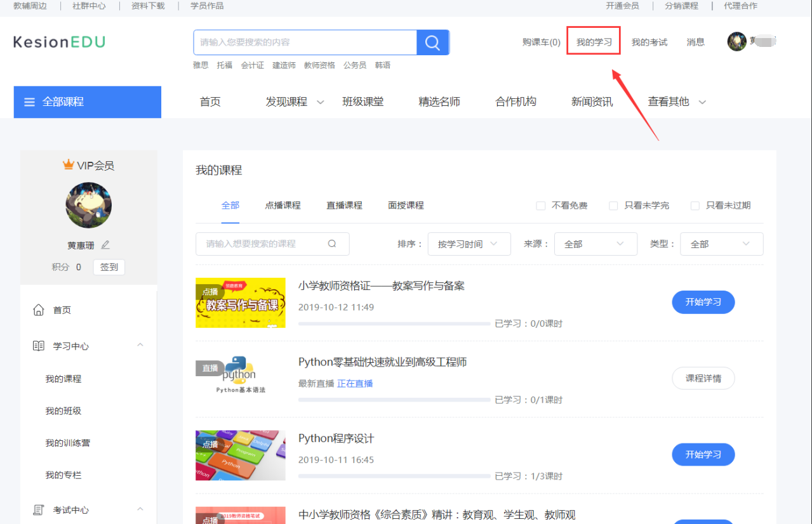The width and height of the screenshot is (812, 524).
Task: Open the 来源 全部 dropdown
Action: [x=596, y=244]
